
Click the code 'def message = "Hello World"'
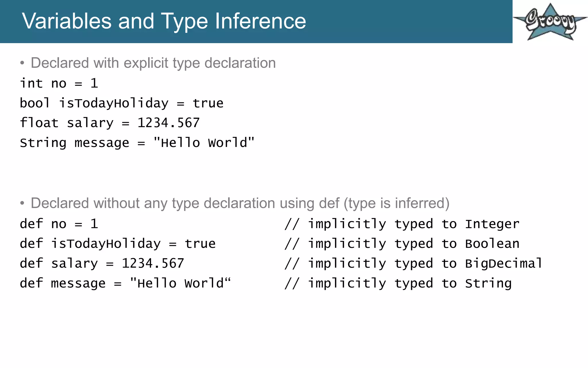tap(125, 283)
